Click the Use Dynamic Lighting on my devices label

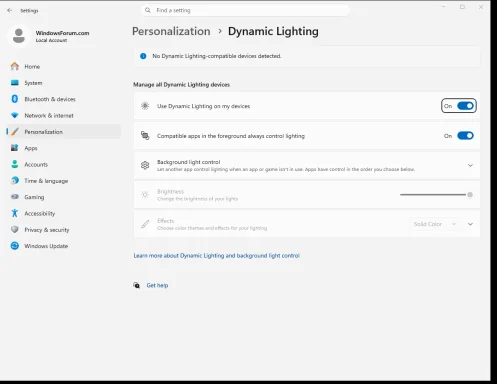[204, 106]
